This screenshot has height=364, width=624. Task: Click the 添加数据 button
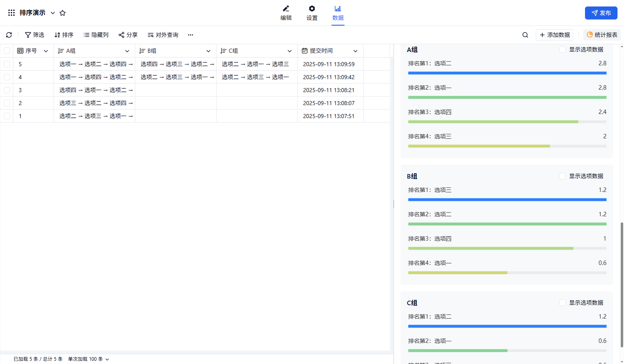[x=554, y=35]
